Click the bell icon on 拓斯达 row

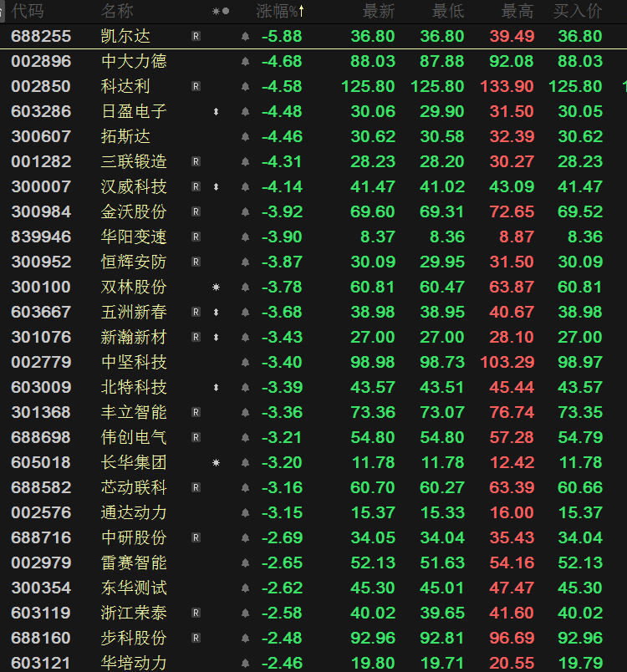coord(245,137)
